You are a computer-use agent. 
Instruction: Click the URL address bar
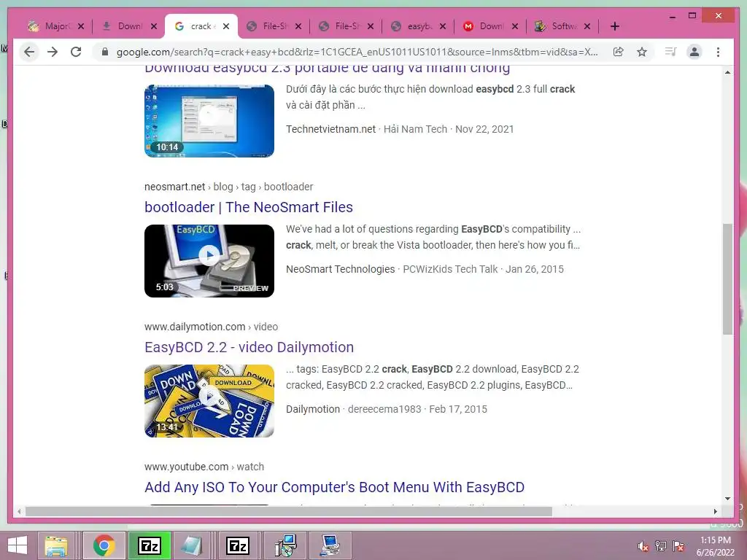(356, 52)
